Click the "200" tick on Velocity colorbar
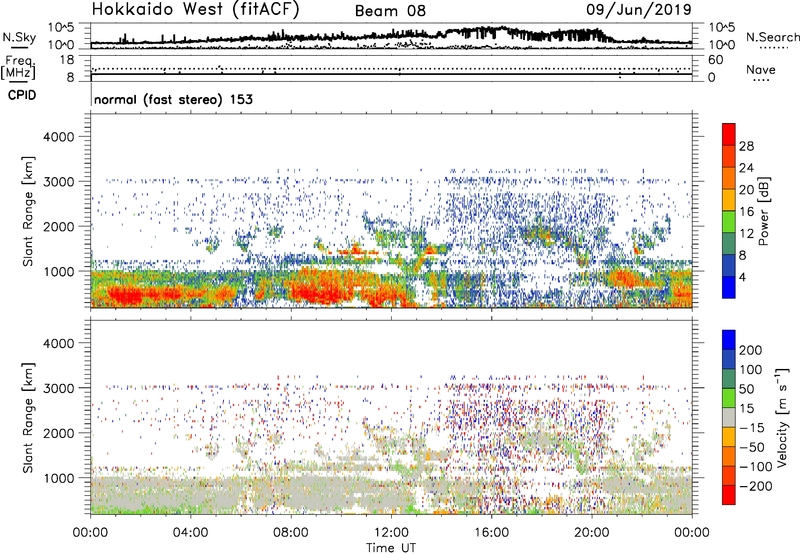The width and height of the screenshot is (800, 554). pyautogui.click(x=751, y=350)
